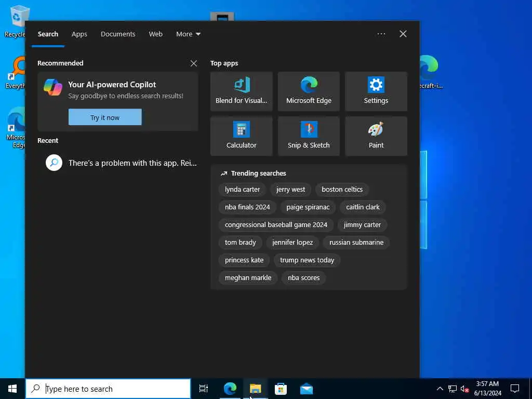The width and height of the screenshot is (532, 399).
Task: Search trending nba finals 2024
Action: point(247,207)
